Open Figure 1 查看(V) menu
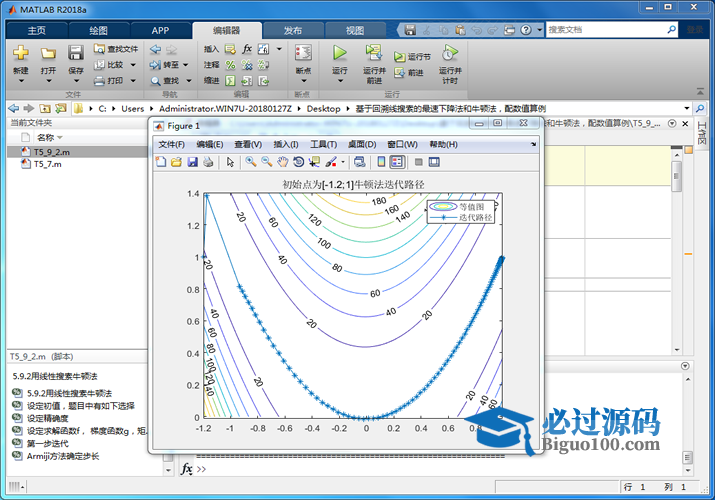This screenshot has height=500, width=715. pos(248,144)
